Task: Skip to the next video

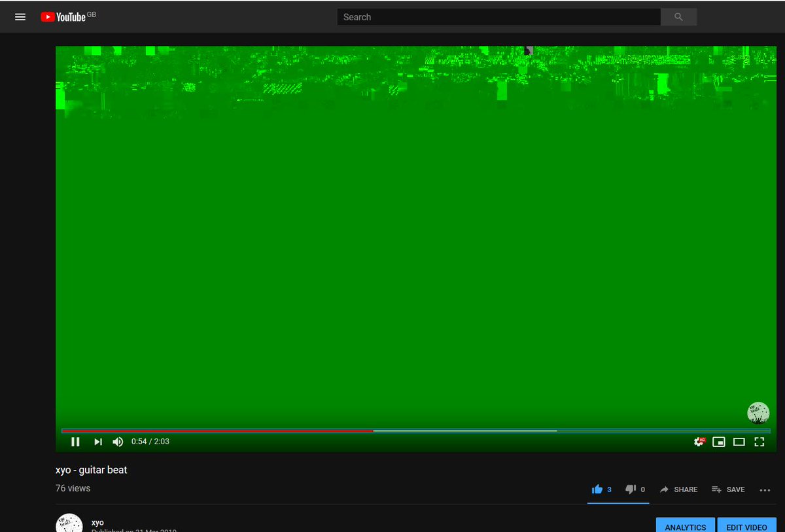Action: coord(98,442)
